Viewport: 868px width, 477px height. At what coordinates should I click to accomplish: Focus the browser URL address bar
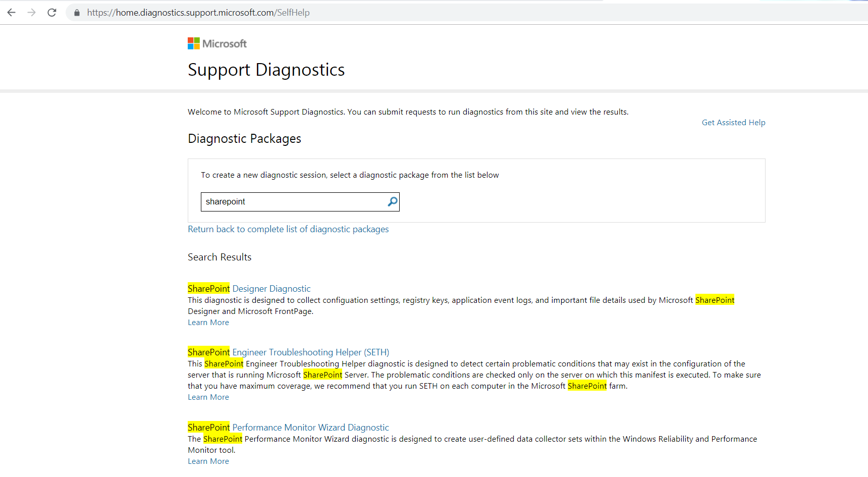404,13
